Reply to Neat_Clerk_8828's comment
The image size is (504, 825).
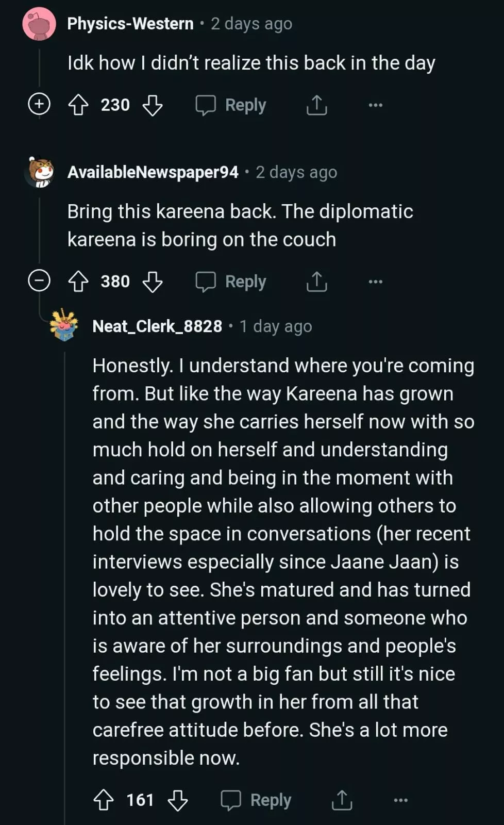click(256, 800)
